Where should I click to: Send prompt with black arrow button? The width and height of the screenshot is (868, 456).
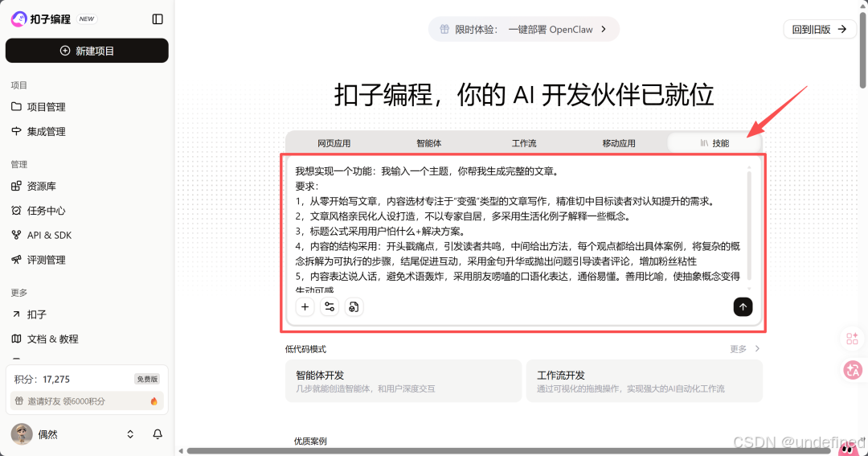(x=743, y=307)
